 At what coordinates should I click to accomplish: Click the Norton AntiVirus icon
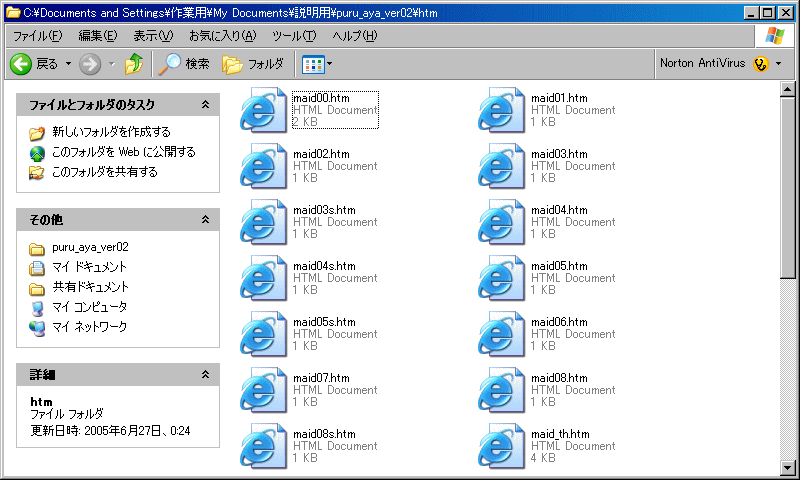pos(760,64)
